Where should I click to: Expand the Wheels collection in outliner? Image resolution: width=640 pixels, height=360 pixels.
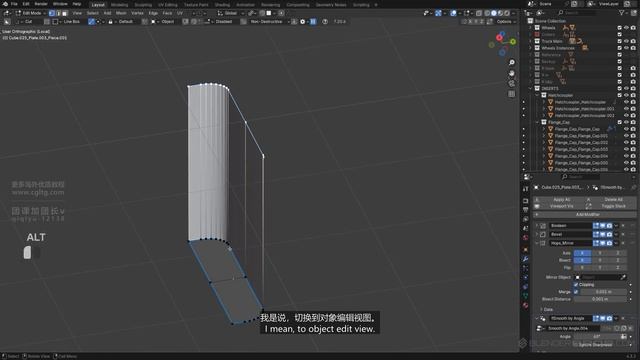pos(531,28)
